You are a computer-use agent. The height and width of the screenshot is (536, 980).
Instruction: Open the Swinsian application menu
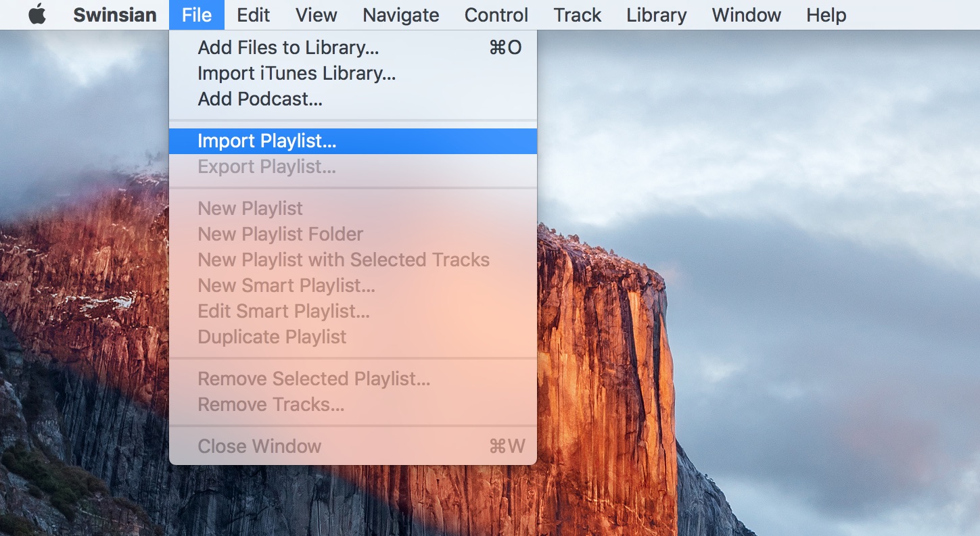(114, 15)
